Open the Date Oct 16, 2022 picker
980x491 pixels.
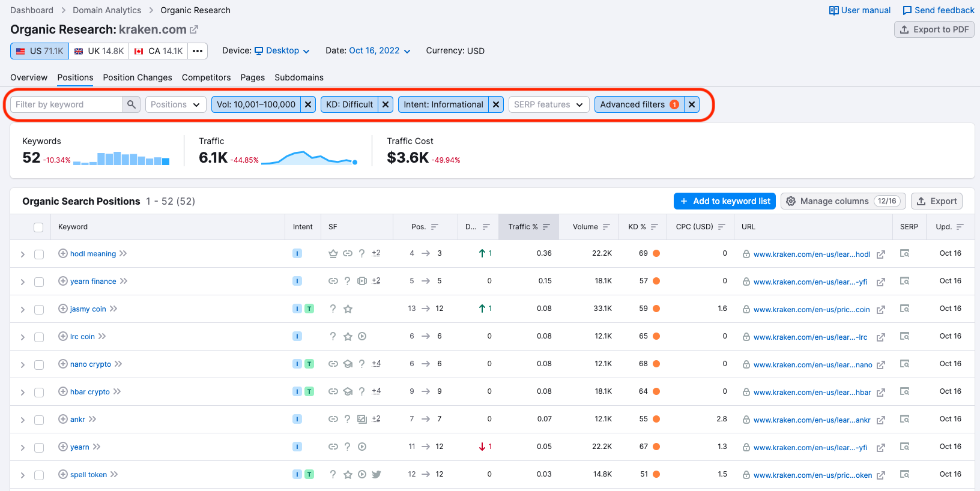pyautogui.click(x=380, y=51)
